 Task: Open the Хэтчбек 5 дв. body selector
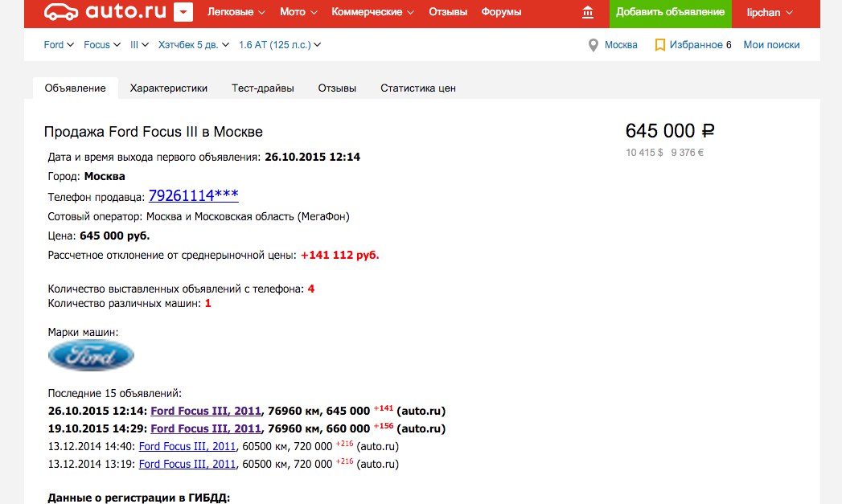pyautogui.click(x=193, y=44)
